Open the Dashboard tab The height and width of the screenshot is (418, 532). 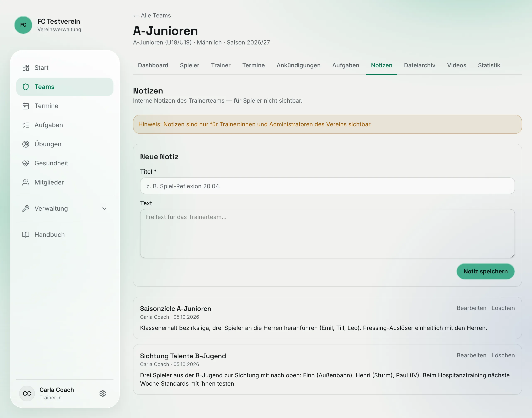point(153,65)
